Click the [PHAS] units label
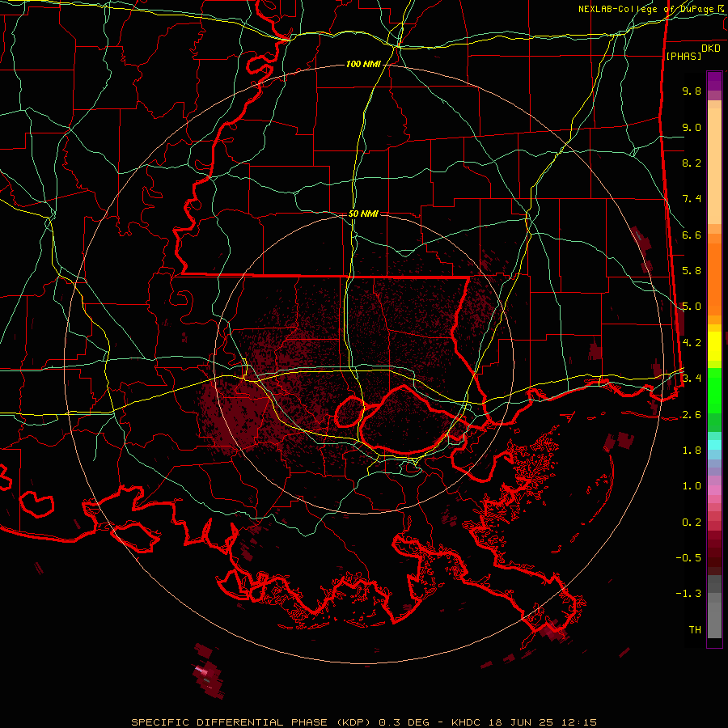Viewport: 728px width, 728px height. (x=684, y=56)
